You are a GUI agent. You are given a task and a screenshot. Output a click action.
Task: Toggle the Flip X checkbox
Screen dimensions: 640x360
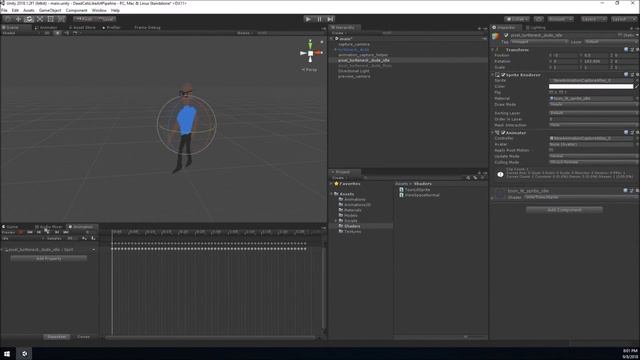pos(551,93)
